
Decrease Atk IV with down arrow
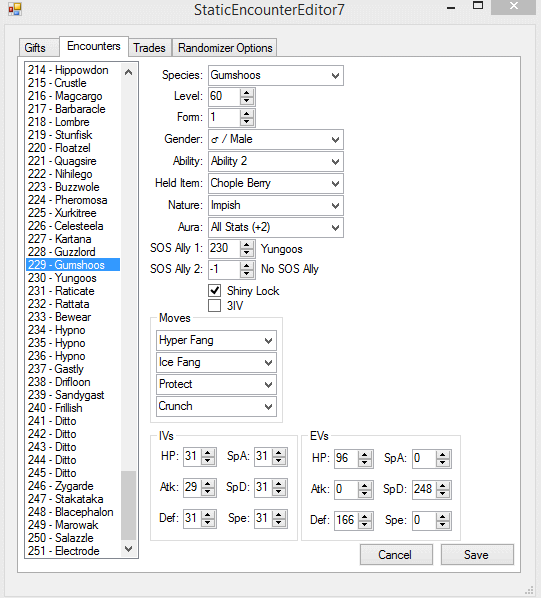point(208,491)
